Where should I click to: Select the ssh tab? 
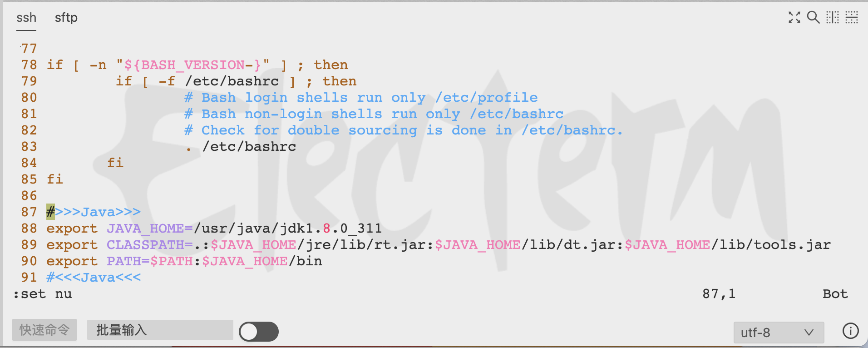click(x=26, y=18)
